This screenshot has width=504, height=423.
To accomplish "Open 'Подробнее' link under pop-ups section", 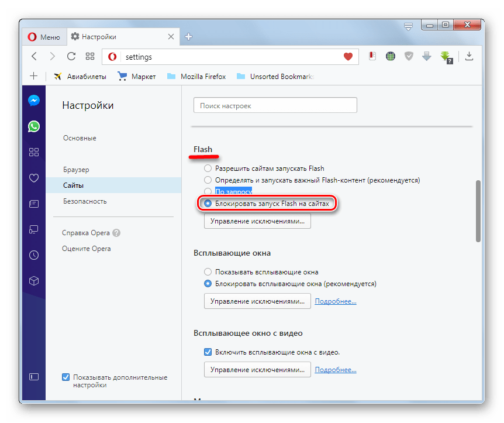I will tap(336, 302).
